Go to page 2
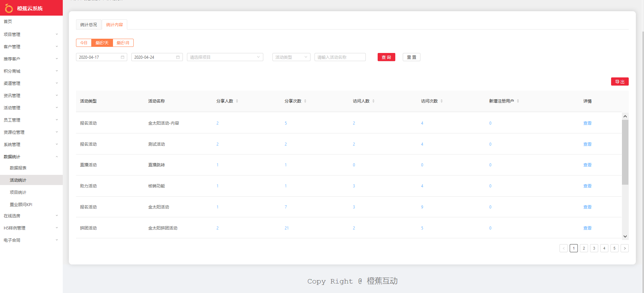This screenshot has height=293, width=644. click(x=584, y=248)
